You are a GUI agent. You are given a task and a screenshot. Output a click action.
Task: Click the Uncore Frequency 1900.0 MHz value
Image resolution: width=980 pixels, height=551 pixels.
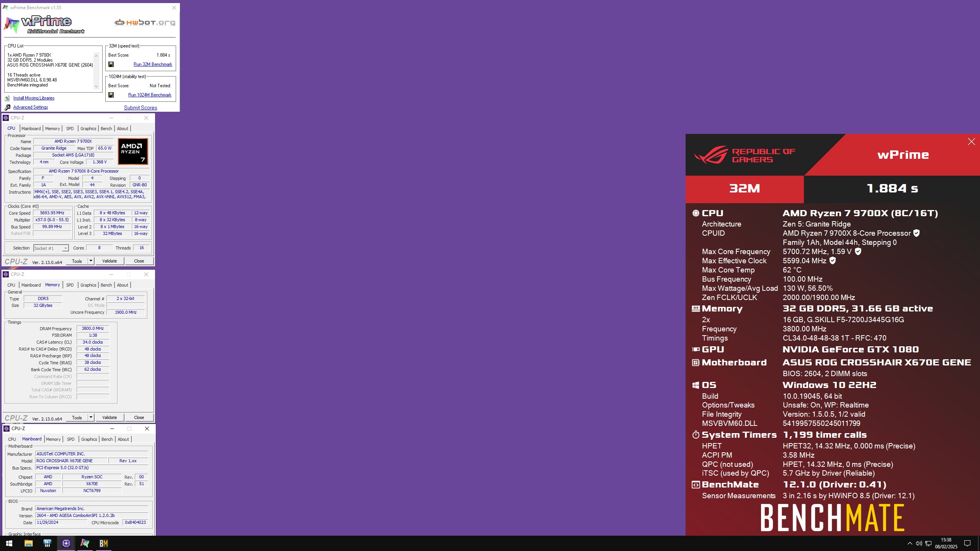pyautogui.click(x=126, y=312)
